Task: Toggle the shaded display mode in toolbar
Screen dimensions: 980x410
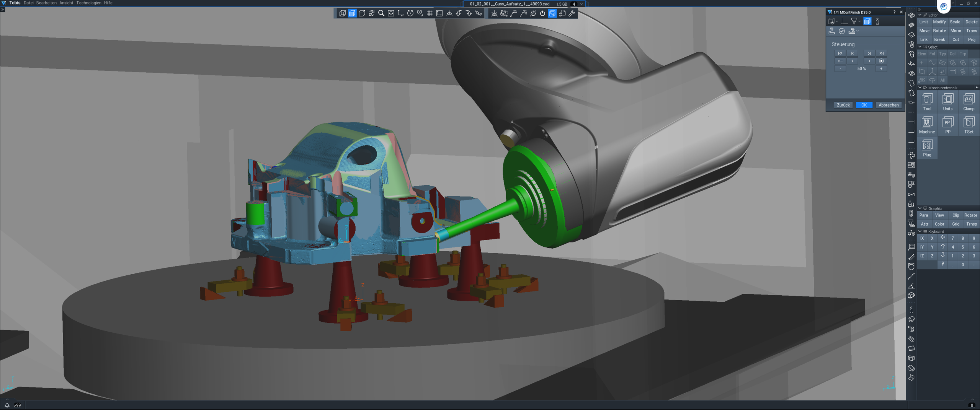Action: [352, 13]
